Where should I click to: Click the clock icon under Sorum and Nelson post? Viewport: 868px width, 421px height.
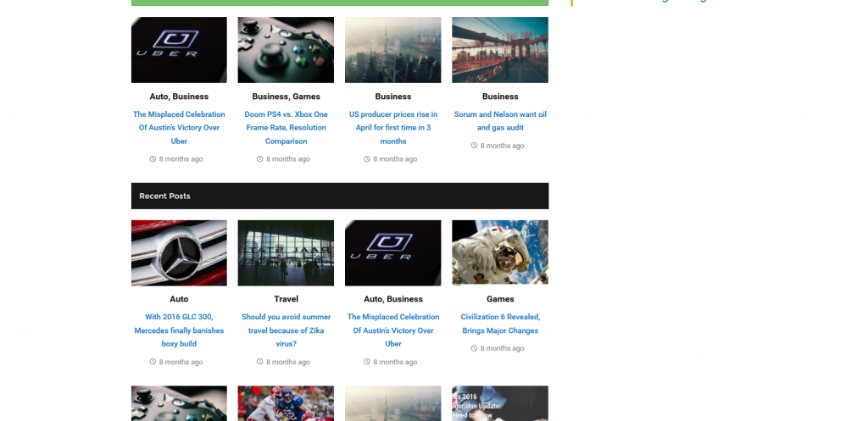click(475, 146)
